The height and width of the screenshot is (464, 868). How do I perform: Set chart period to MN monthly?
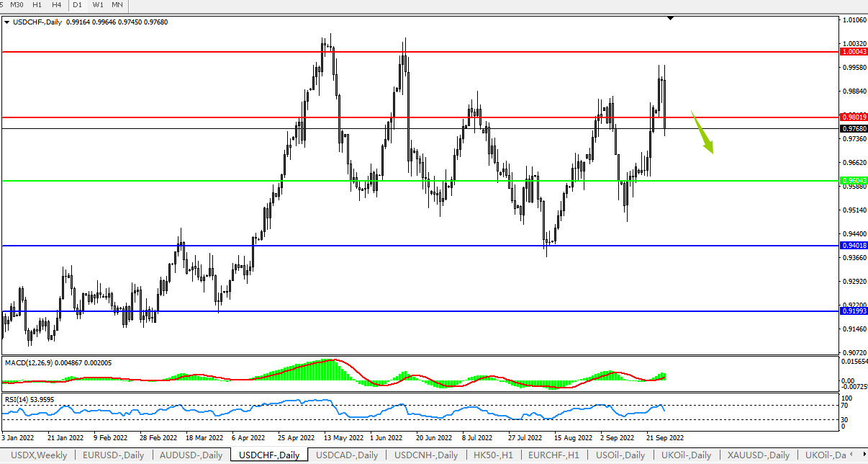pos(117,5)
